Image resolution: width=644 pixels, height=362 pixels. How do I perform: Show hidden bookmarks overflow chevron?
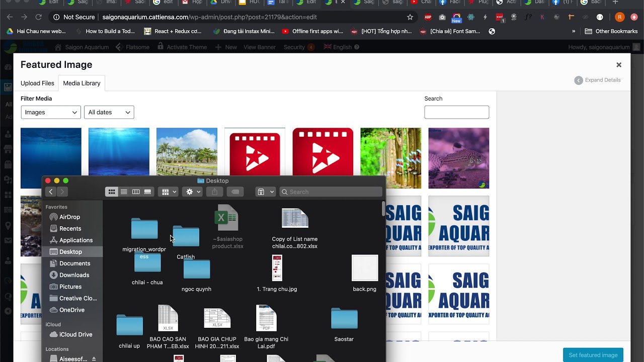coord(574,31)
